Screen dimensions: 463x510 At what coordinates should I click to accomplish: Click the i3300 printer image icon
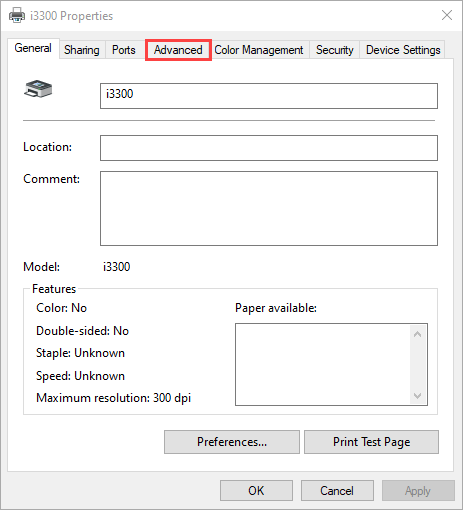[38, 89]
